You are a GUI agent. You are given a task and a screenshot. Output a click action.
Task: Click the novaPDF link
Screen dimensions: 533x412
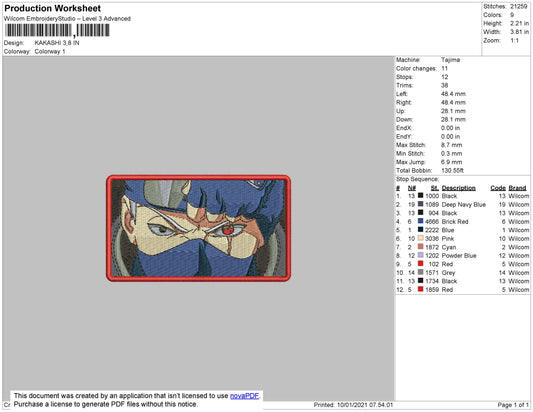[244, 396]
